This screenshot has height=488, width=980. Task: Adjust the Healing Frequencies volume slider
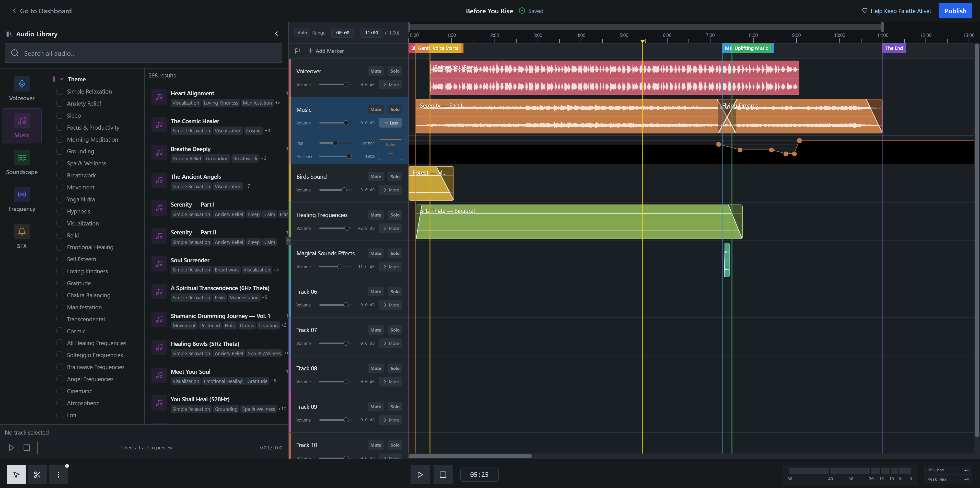347,228
